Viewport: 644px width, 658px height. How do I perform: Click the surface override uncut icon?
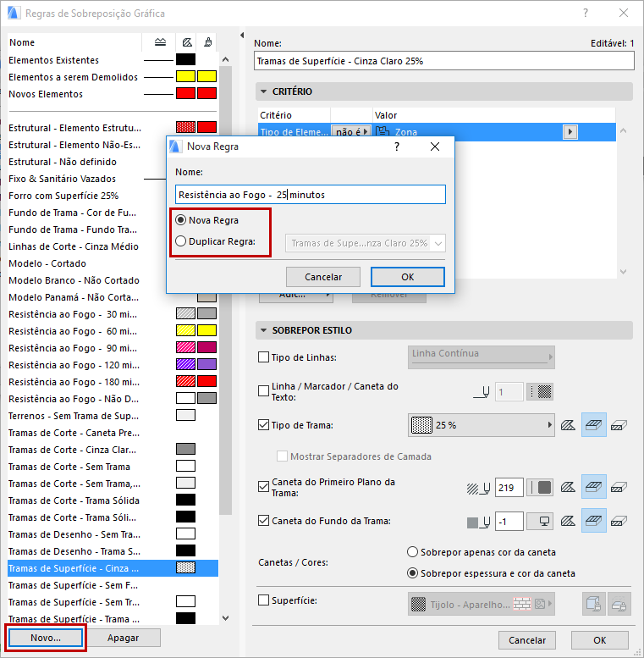pyautogui.click(x=594, y=605)
